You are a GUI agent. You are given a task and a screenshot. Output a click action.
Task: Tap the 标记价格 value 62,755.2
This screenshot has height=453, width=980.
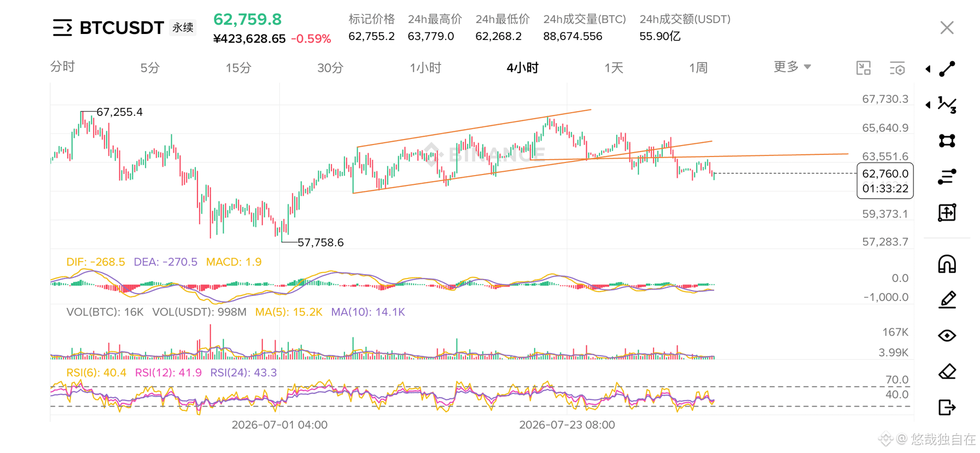[x=371, y=36]
